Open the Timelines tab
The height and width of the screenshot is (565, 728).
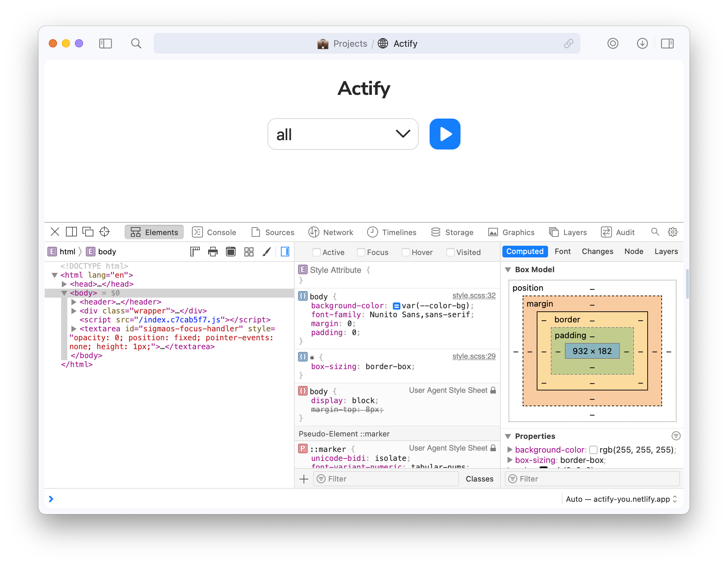[x=392, y=232]
